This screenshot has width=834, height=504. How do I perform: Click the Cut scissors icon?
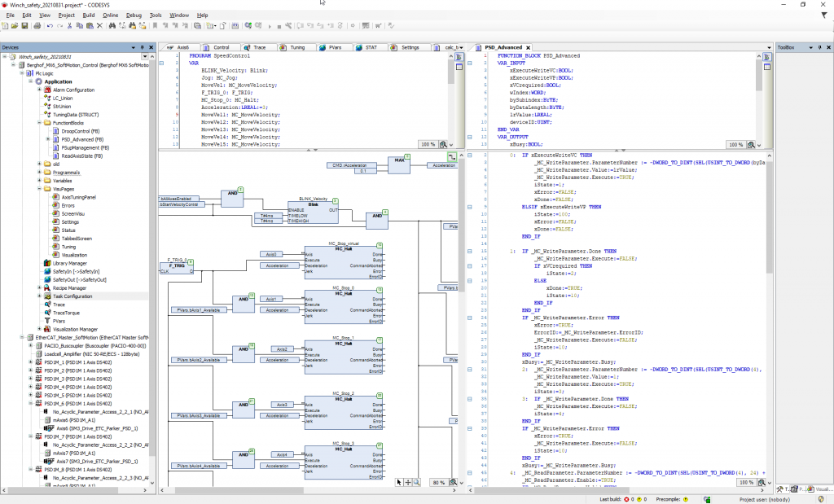70,25
